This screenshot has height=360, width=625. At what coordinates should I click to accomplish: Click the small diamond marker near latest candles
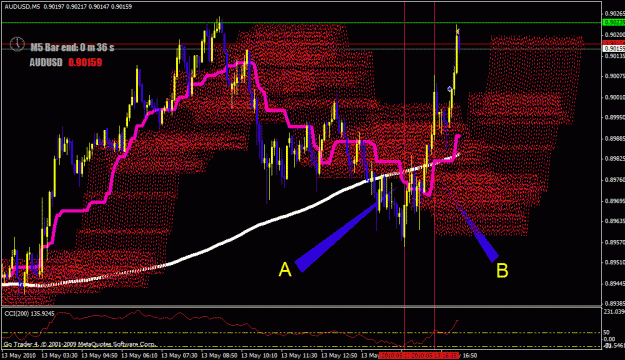point(450,89)
